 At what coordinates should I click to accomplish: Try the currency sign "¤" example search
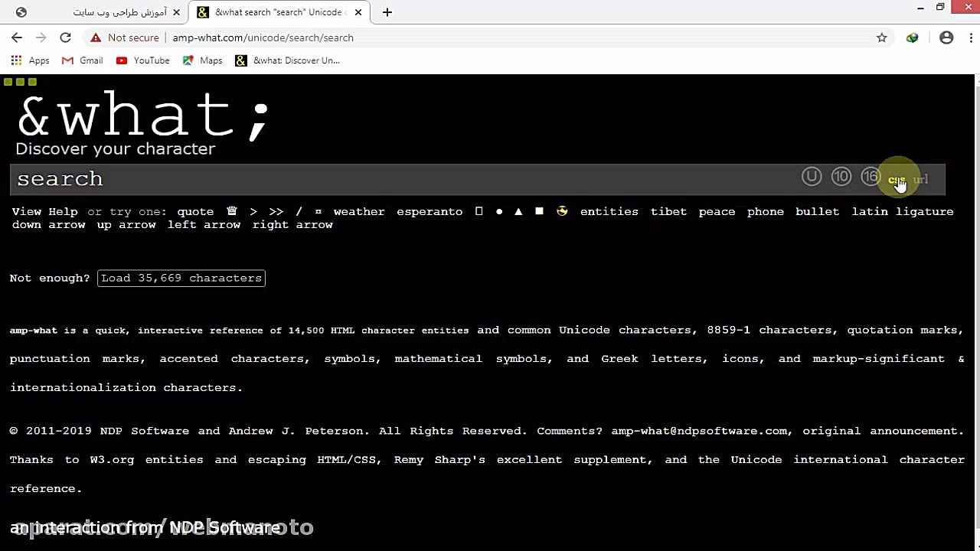tap(318, 211)
